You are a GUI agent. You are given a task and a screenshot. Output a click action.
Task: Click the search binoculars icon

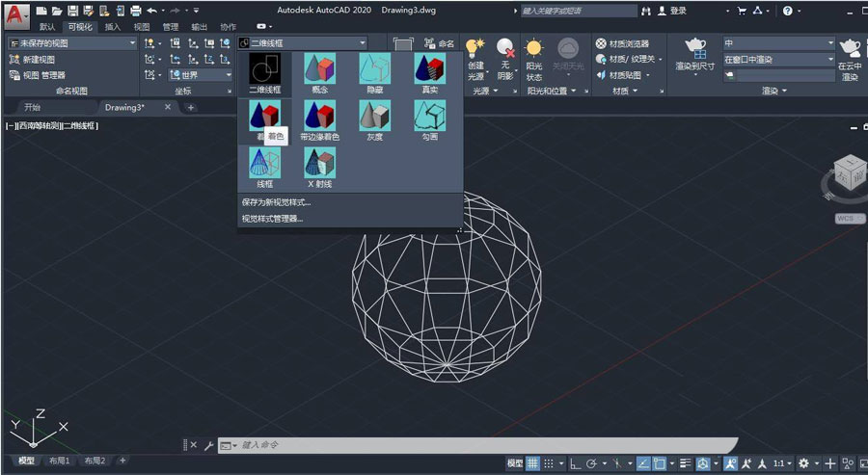pos(645,11)
